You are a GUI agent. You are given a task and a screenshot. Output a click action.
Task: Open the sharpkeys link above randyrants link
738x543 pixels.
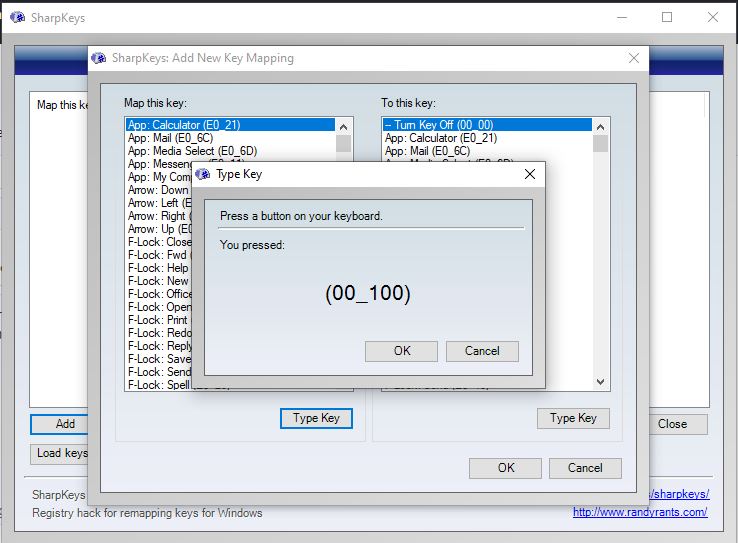(x=679, y=494)
